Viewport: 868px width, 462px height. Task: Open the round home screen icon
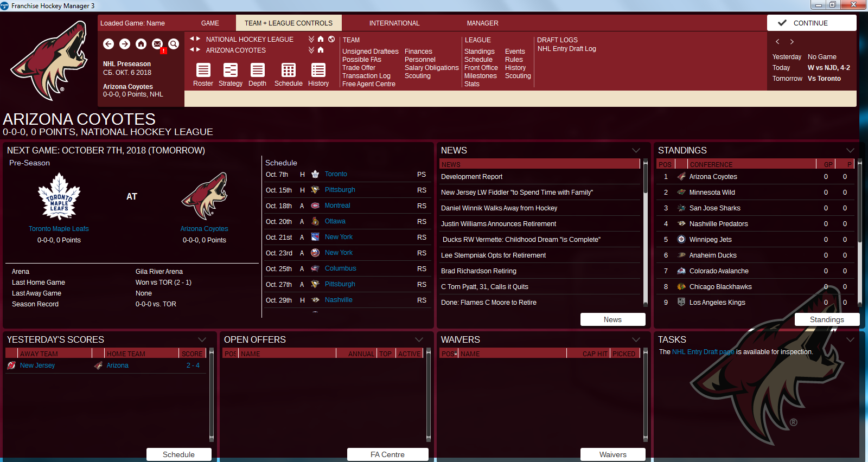[141, 44]
